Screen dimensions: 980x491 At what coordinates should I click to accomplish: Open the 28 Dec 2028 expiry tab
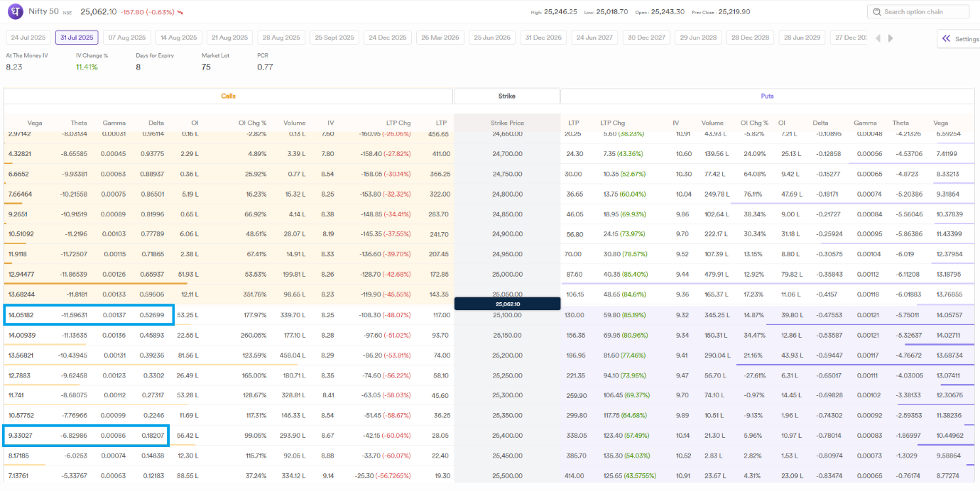(x=750, y=38)
